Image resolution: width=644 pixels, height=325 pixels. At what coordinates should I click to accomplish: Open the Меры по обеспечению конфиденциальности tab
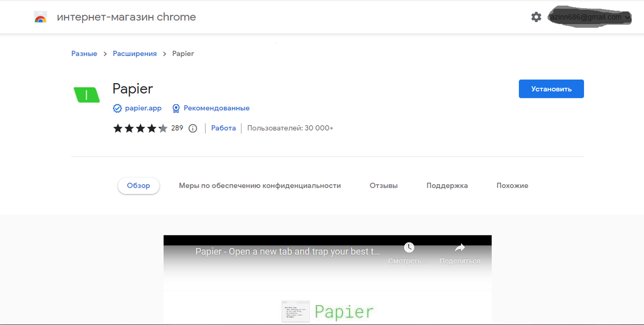pos(260,185)
